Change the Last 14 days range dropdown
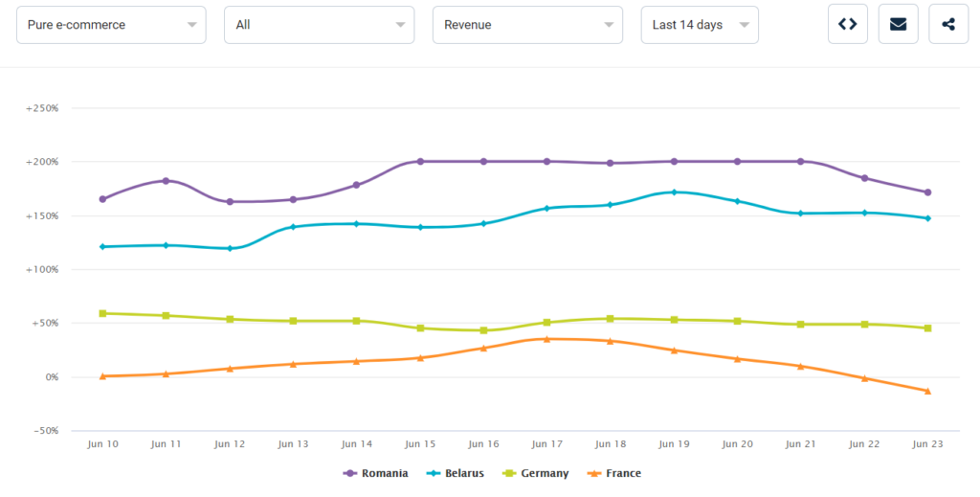 tap(700, 25)
